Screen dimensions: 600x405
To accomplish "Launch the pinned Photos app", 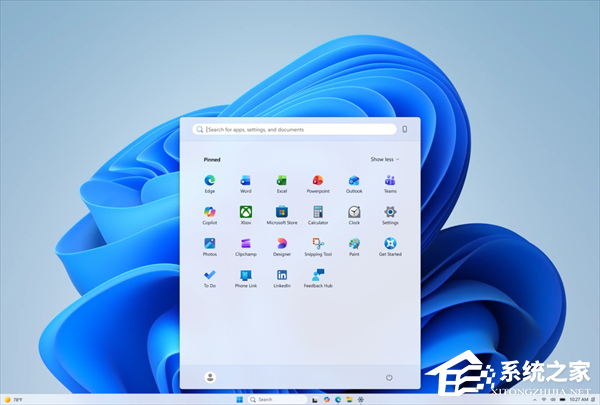I will coord(210,247).
